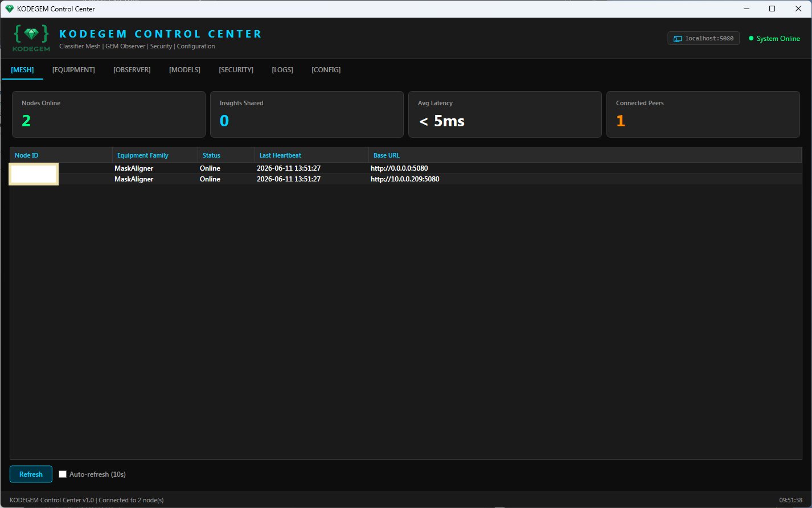Click the Avg Latency card

(505, 114)
